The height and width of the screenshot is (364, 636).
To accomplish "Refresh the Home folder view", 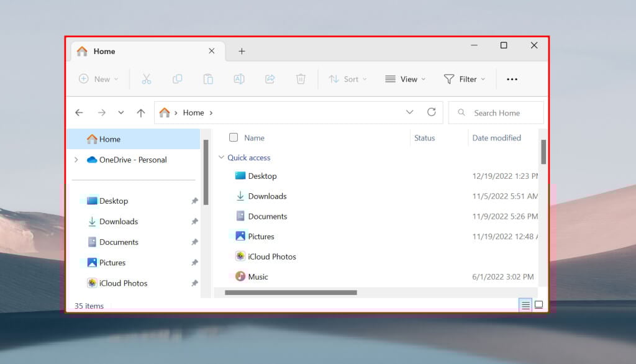I will (432, 112).
